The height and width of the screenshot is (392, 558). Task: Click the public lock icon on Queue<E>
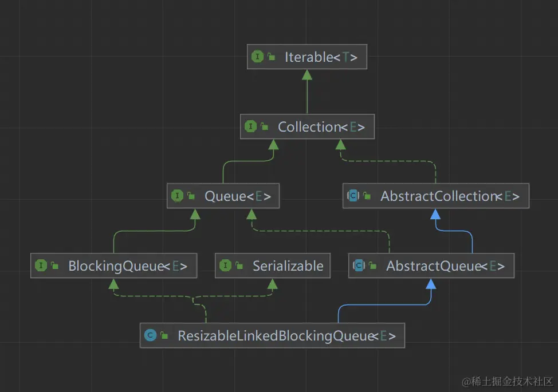[x=191, y=196]
